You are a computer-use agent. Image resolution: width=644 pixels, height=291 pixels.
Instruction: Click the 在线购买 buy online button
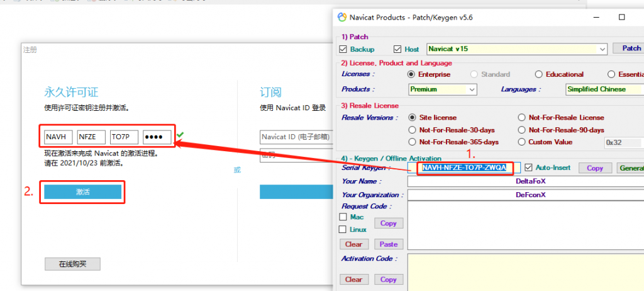(72, 265)
